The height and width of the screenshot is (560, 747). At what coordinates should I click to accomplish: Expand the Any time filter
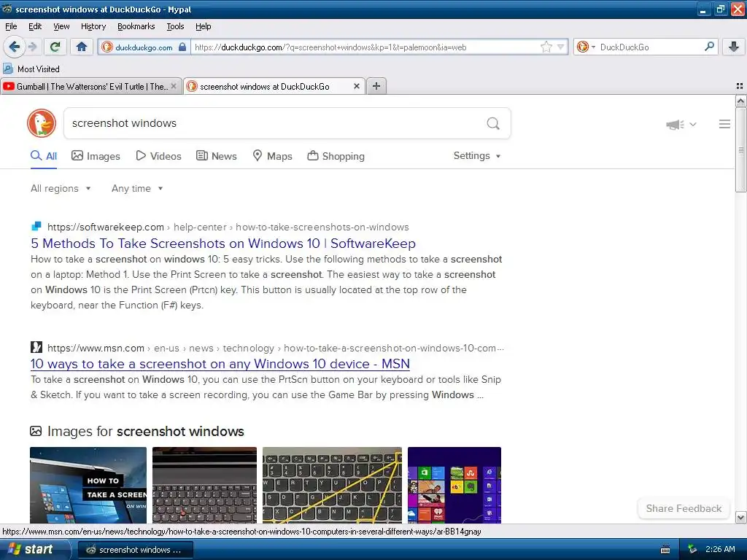click(137, 189)
